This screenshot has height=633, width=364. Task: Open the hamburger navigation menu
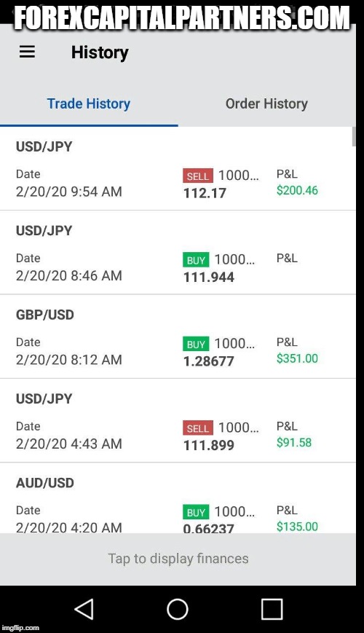tap(27, 52)
